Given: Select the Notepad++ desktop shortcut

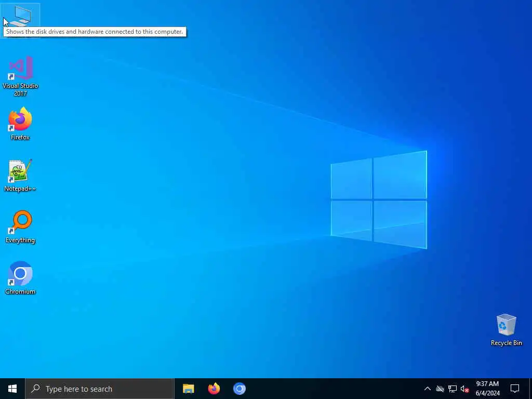Looking at the screenshot, I should (x=20, y=176).
